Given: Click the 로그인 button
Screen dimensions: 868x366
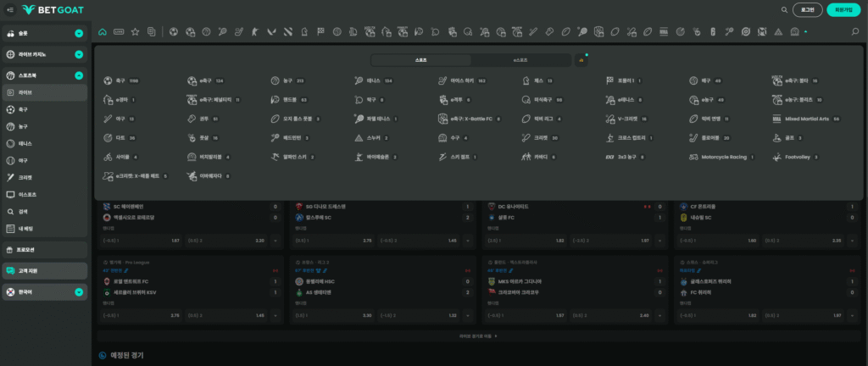Looking at the screenshot, I should [807, 10].
